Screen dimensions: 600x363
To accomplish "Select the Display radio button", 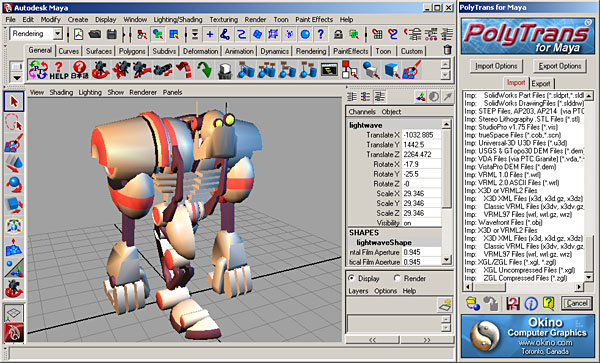I will pyautogui.click(x=352, y=278).
